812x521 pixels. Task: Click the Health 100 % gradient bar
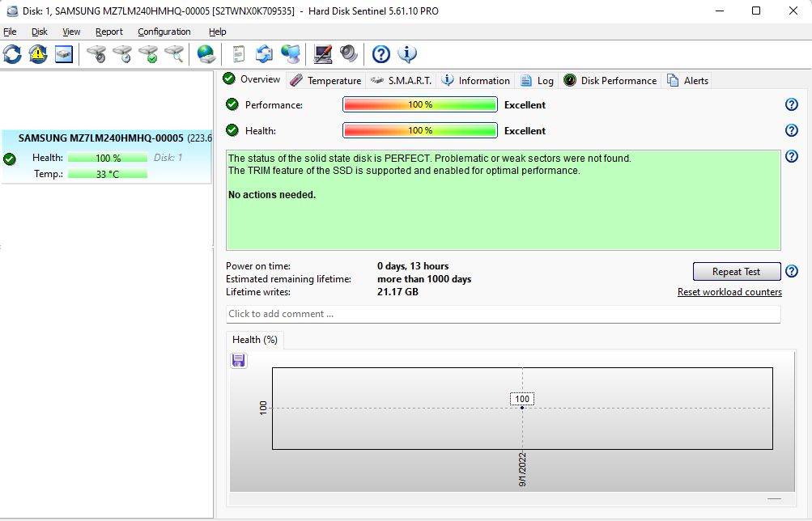420,130
